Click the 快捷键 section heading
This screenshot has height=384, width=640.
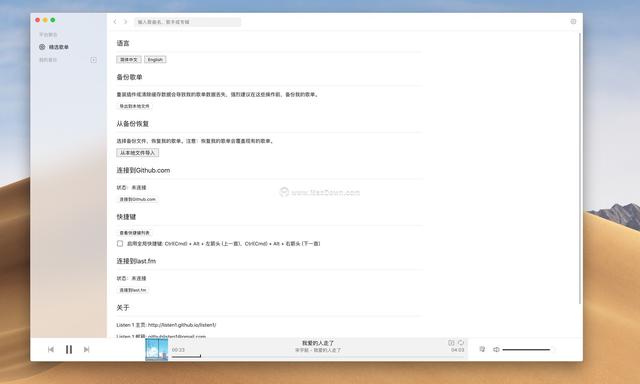(126, 217)
